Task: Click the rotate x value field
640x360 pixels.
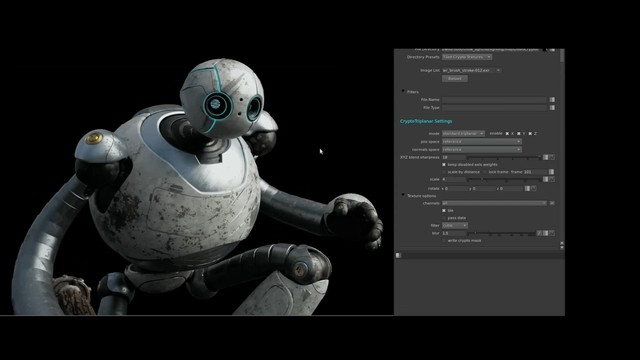Action: coord(456,189)
